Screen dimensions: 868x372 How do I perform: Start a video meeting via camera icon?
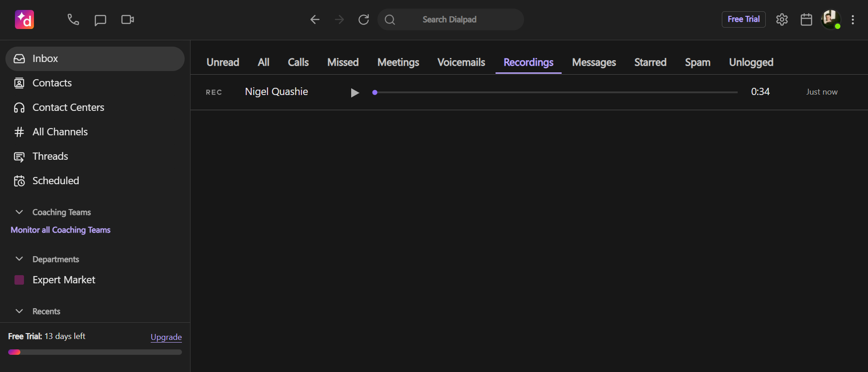(x=128, y=19)
